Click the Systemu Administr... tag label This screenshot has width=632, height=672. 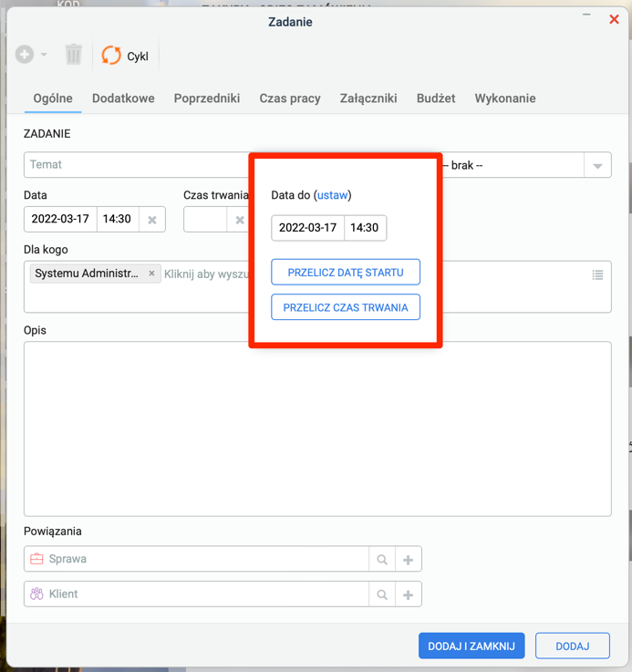click(x=87, y=273)
